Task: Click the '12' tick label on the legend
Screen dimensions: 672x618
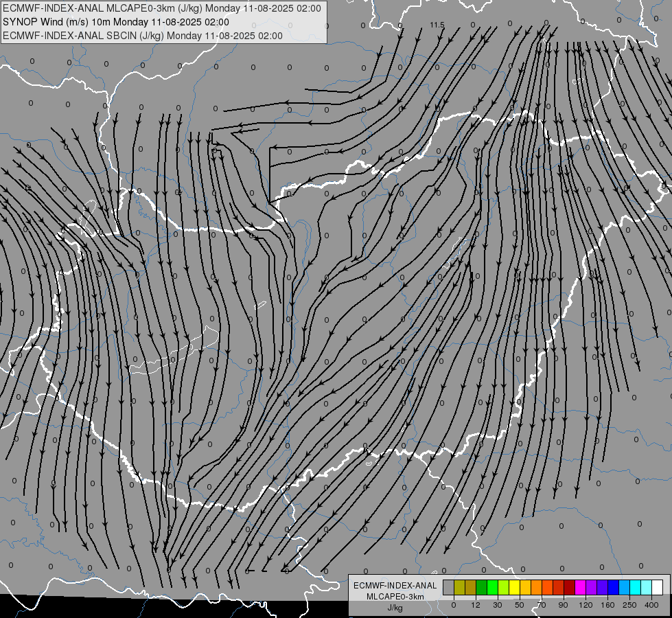Action: (475, 605)
